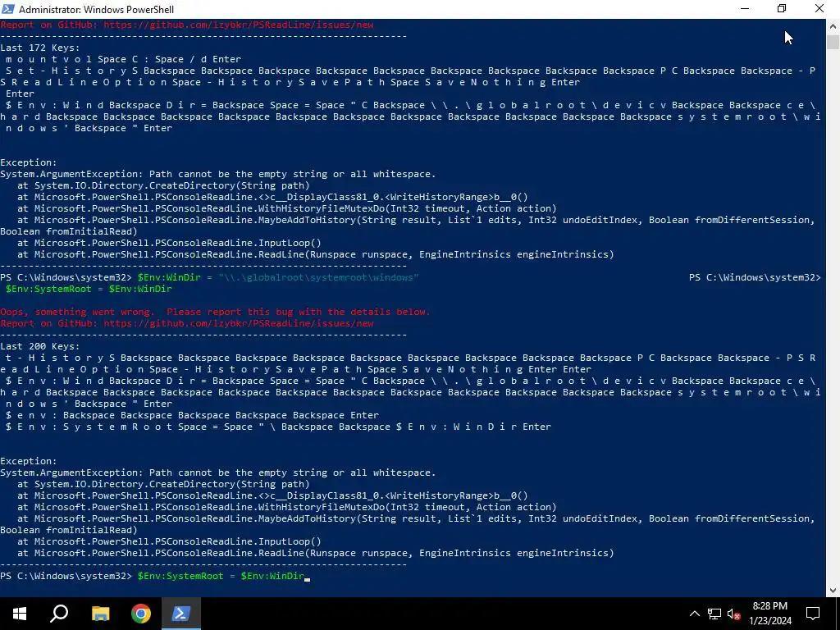
Task: Open the Windows Start menu
Action: (x=20, y=614)
